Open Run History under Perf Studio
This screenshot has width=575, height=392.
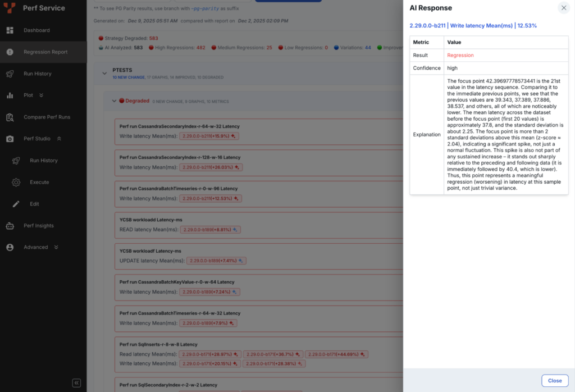coord(43,161)
